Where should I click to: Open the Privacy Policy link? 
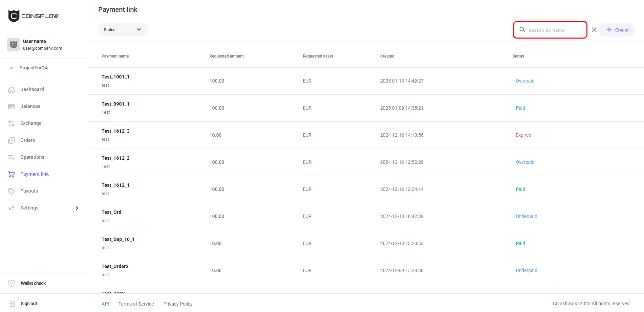(x=178, y=304)
